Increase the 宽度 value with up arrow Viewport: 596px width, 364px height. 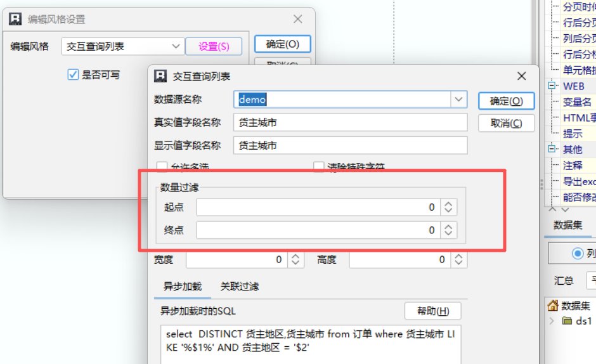295,256
